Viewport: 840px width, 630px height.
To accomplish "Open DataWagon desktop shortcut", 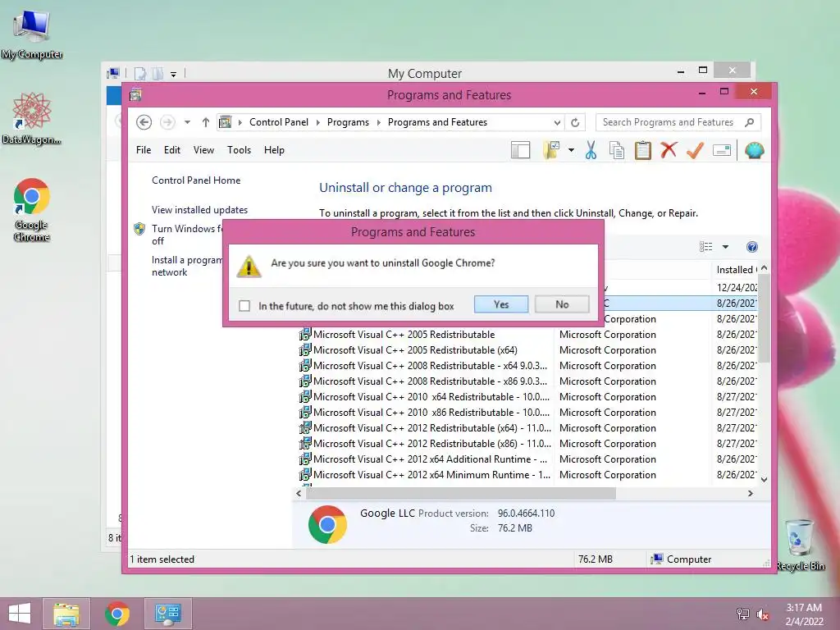I will 32,118.
